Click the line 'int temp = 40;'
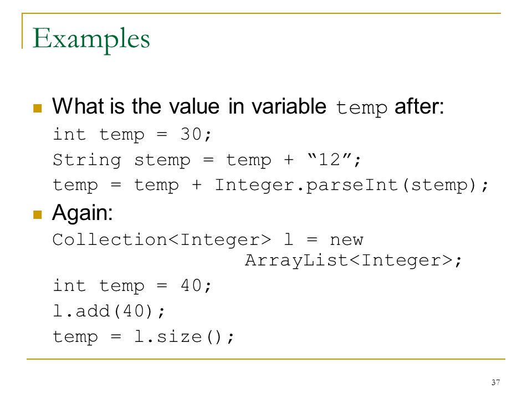 (x=132, y=286)
